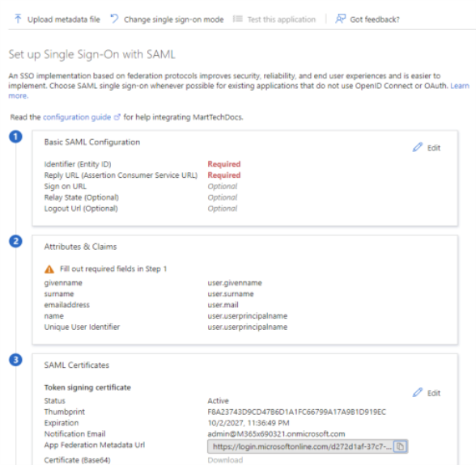Click Edit label in Basic SAML Configuration
Image resolution: width=476 pixels, height=465 pixels.
click(434, 148)
